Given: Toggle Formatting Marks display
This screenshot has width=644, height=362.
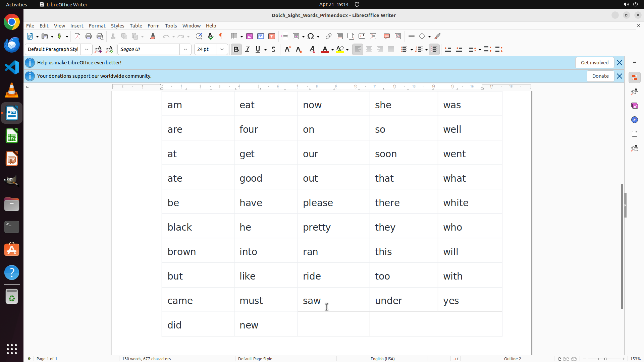Looking at the screenshot, I should click(x=221, y=36).
